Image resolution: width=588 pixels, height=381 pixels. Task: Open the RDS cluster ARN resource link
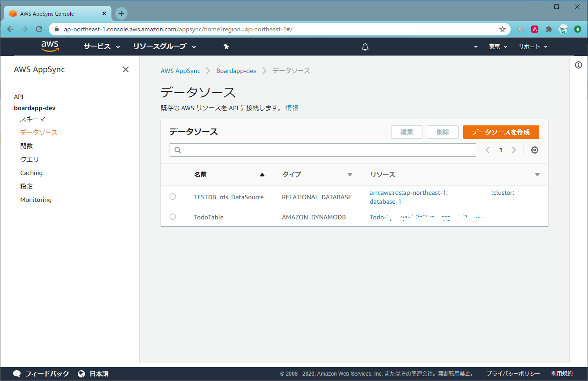point(442,197)
